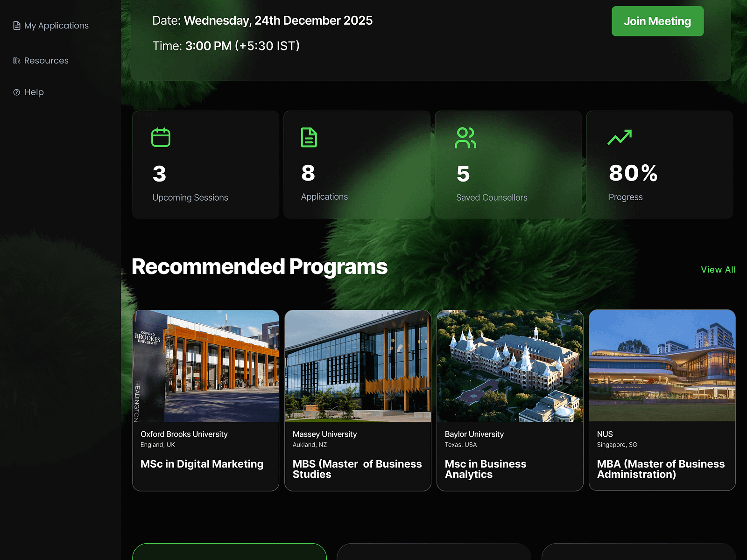Select the people icon on Saved Counsellors card
Viewport: 747px width, 560px height.
point(465,137)
